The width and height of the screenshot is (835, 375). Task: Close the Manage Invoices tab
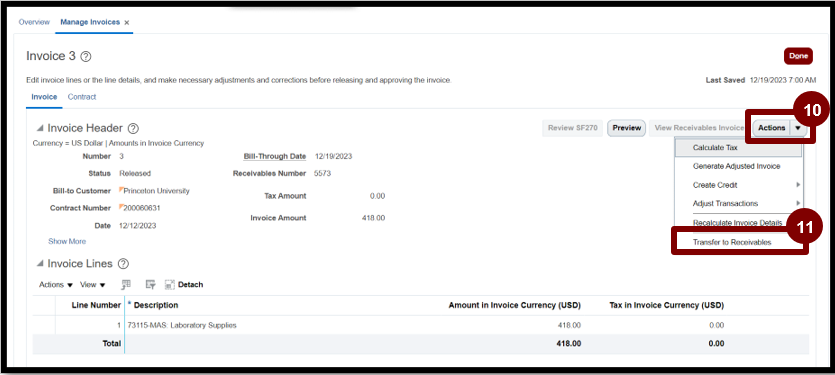(x=127, y=22)
